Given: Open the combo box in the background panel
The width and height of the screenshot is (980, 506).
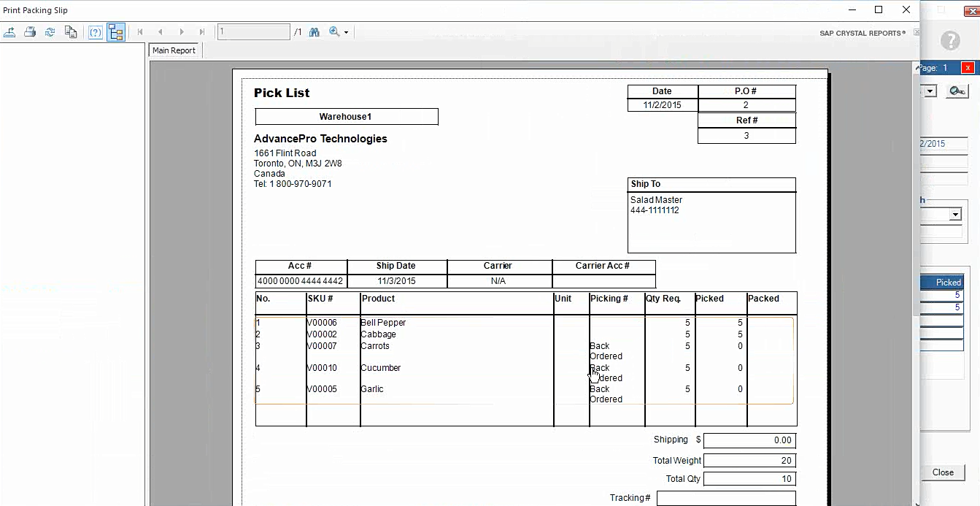Looking at the screenshot, I should coord(954,215).
